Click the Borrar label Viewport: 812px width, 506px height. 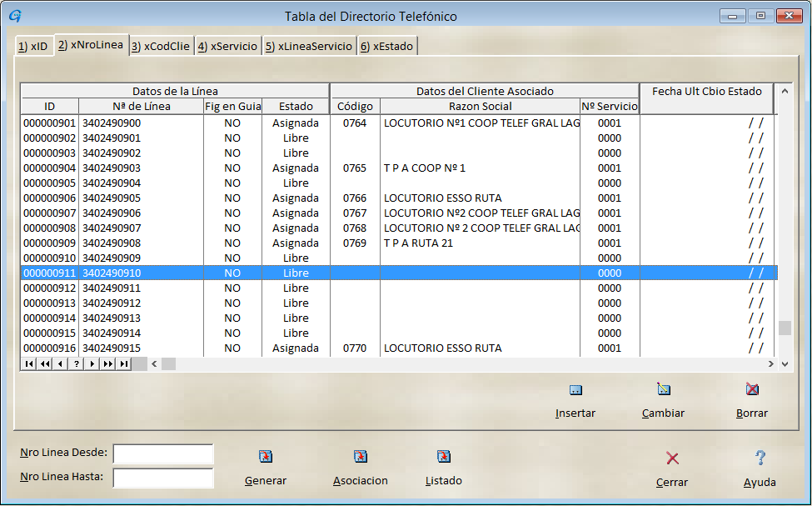tap(752, 413)
